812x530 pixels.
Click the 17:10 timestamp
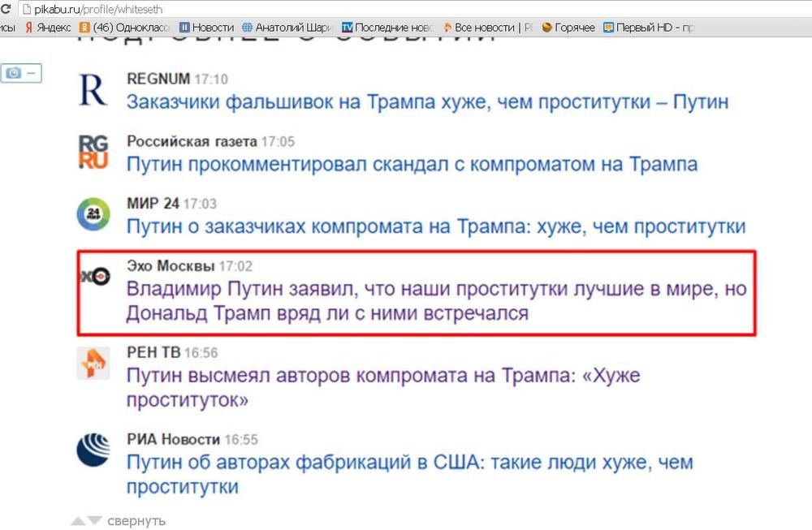[211, 80]
